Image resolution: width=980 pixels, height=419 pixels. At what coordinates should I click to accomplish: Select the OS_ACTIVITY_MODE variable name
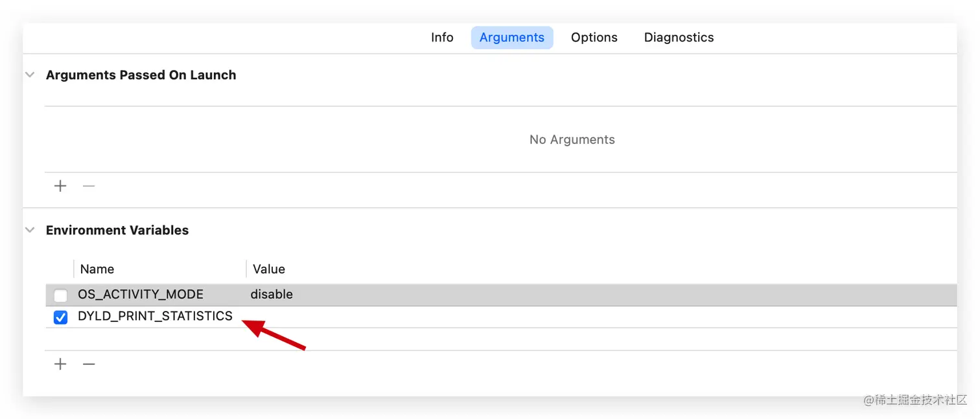click(141, 295)
